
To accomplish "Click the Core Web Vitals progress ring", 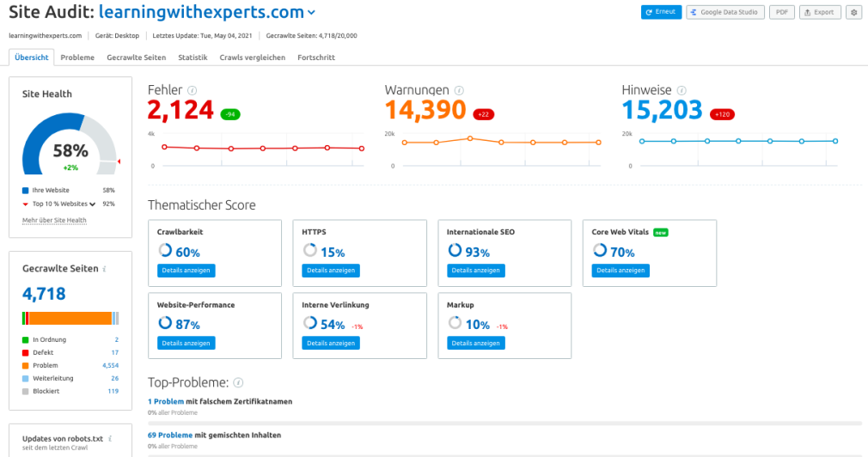I will pos(600,251).
